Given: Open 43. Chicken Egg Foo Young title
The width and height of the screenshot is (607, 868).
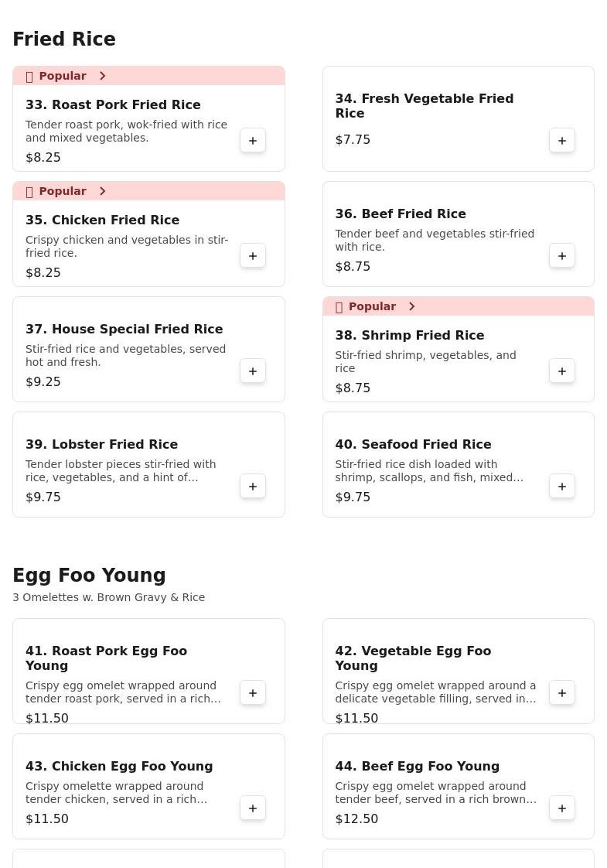Looking at the screenshot, I should click(119, 766).
